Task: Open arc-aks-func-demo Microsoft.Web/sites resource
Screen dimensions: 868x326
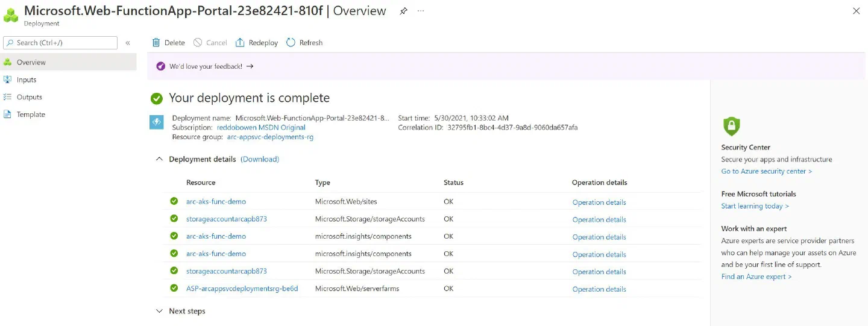Action: click(x=216, y=202)
